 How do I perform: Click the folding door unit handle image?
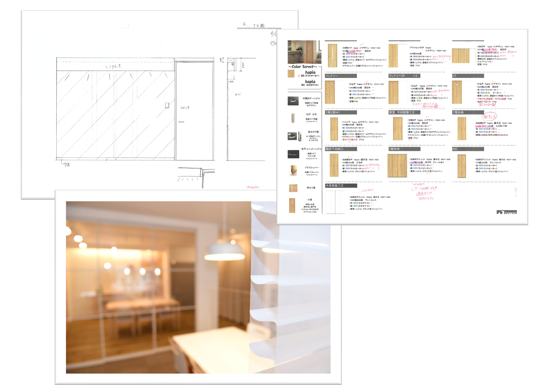293,154
